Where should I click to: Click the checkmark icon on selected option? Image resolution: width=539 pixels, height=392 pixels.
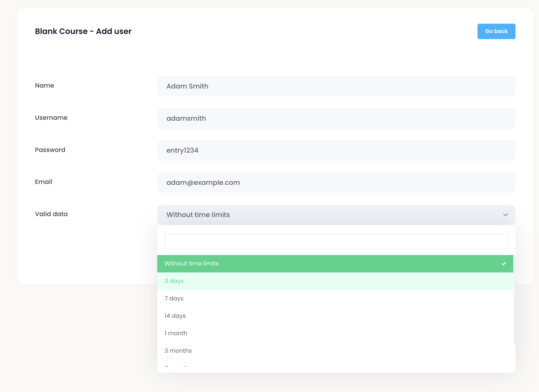tap(503, 264)
